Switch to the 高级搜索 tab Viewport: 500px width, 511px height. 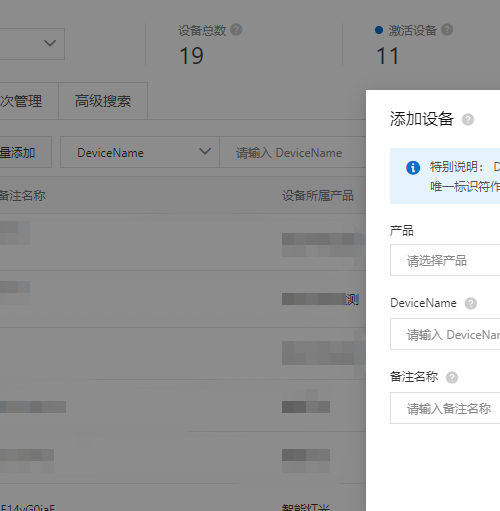click(x=103, y=101)
